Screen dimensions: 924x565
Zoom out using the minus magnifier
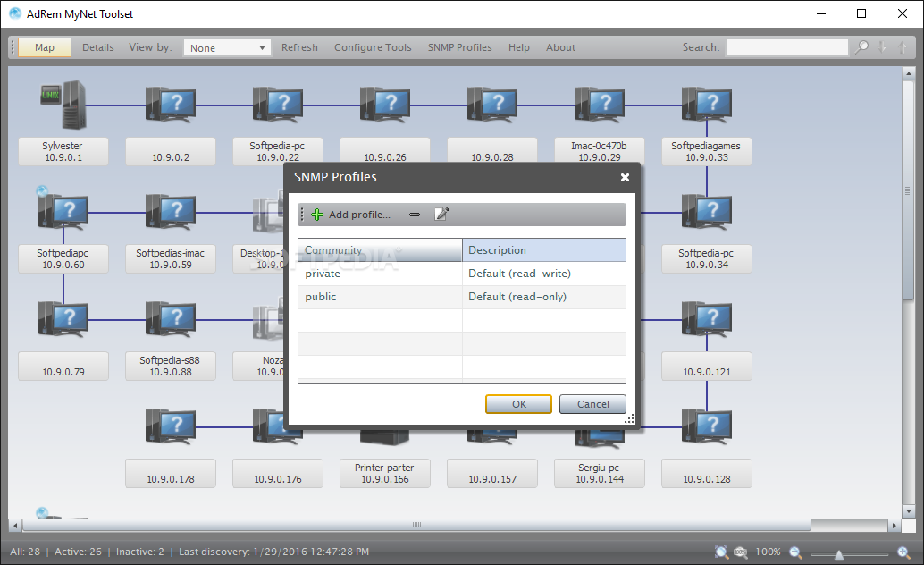795,552
